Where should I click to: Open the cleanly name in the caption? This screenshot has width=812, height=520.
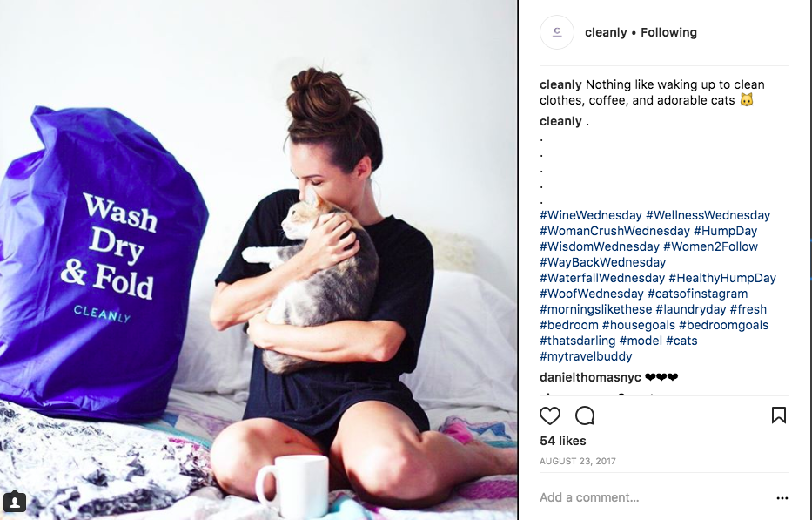tap(560, 84)
